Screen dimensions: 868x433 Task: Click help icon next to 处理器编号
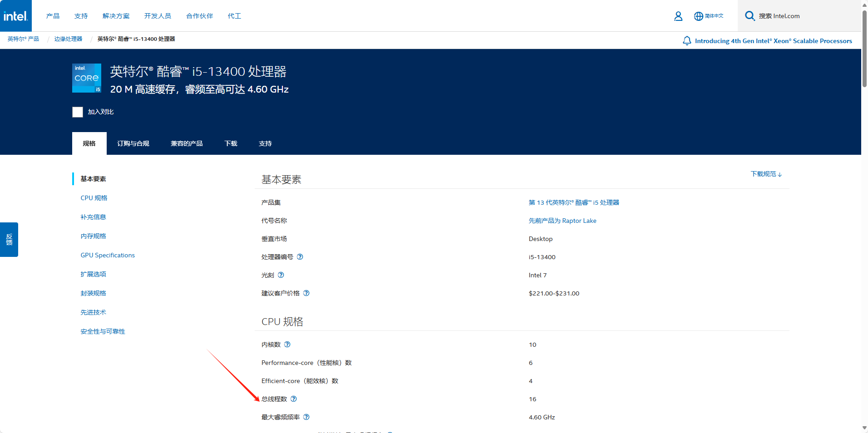300,257
